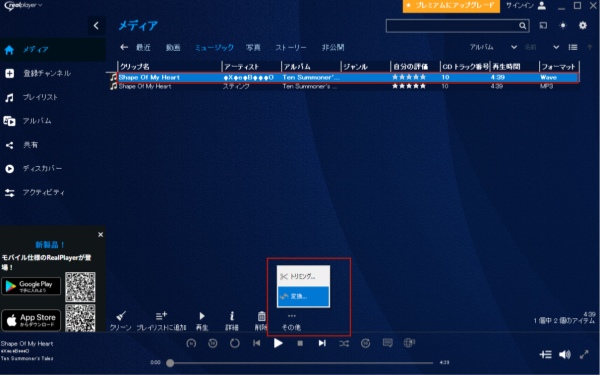Viewport: 600px width, 375px height.
Task: Click the sort direction up arrow
Action: point(590,47)
